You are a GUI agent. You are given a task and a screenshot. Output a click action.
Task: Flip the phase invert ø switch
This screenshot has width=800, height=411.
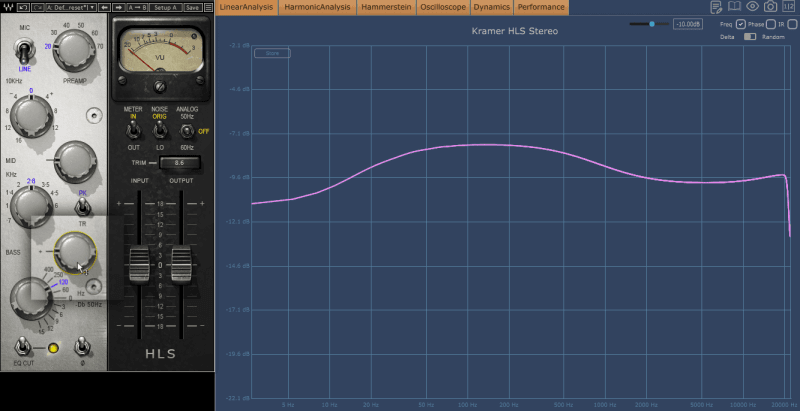coord(82,347)
